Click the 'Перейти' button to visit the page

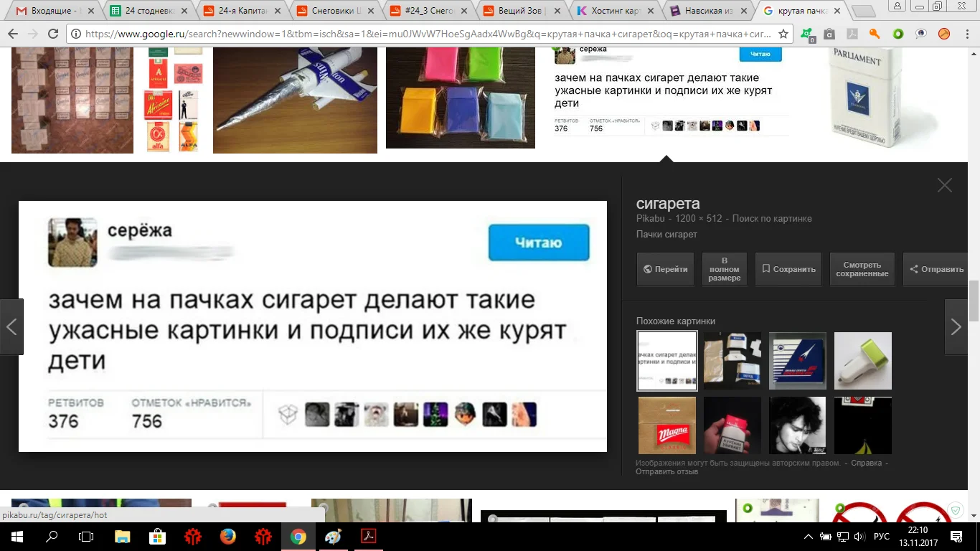(x=666, y=269)
